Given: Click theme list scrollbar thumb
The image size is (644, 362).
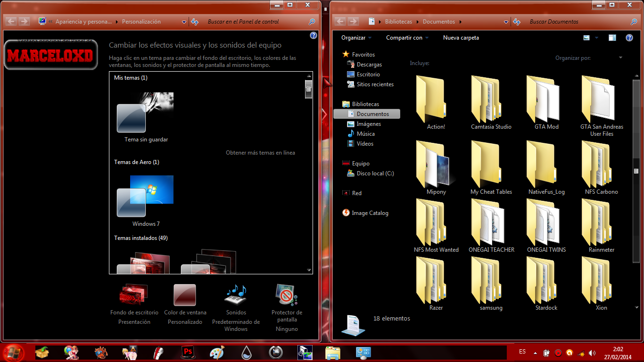Looking at the screenshot, I should (309, 89).
